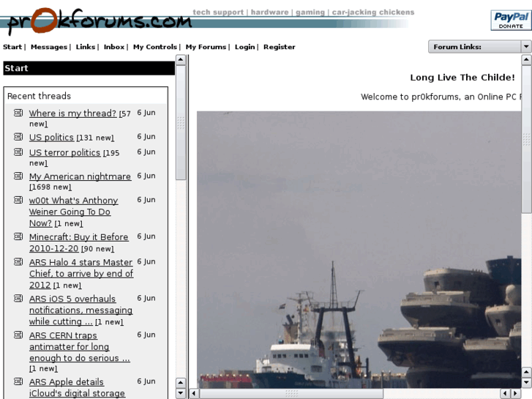Screen dimensions: 532x399
Task: Click the left panel vertical scrollbar thumb
Action: click(x=181, y=122)
